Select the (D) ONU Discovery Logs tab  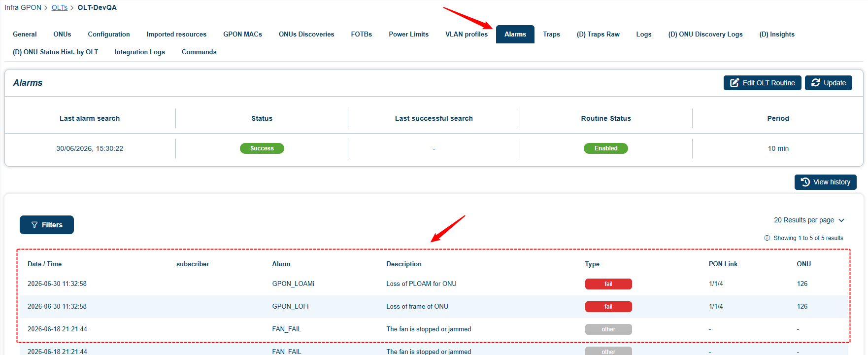pyautogui.click(x=705, y=34)
